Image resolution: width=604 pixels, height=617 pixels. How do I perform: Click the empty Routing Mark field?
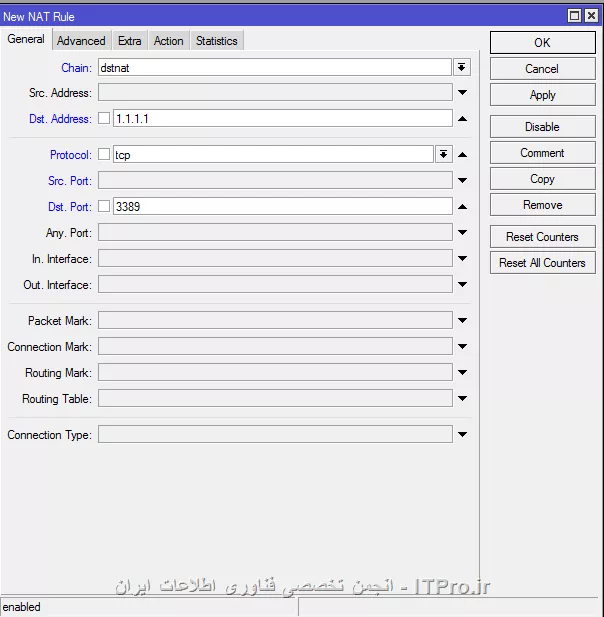click(x=275, y=372)
